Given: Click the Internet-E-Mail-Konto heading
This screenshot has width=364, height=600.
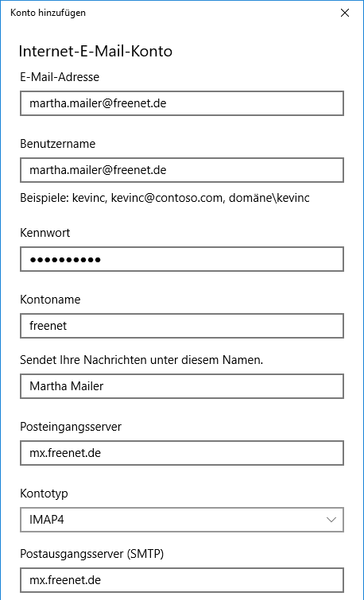Looking at the screenshot, I should pos(95,52).
